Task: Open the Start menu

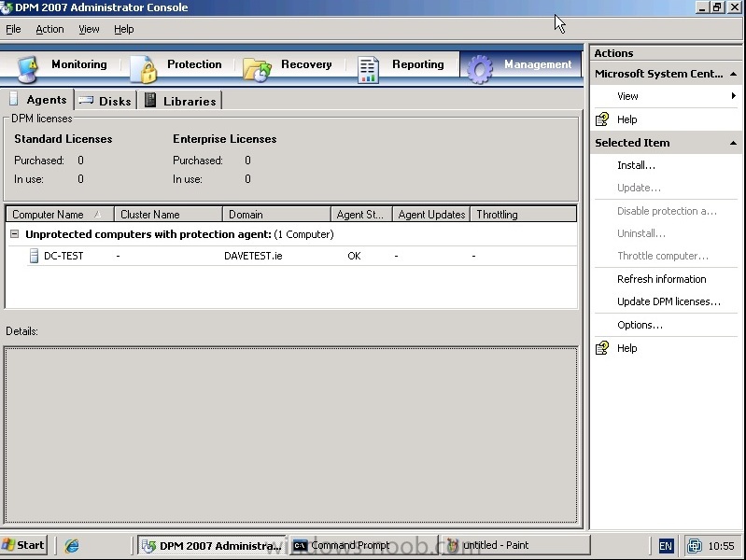Action: click(x=23, y=545)
